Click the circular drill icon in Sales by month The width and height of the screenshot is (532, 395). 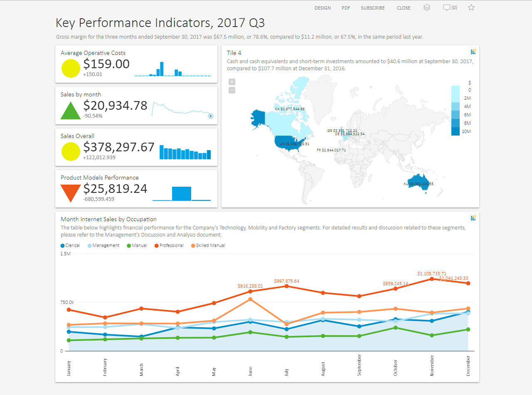point(211,116)
